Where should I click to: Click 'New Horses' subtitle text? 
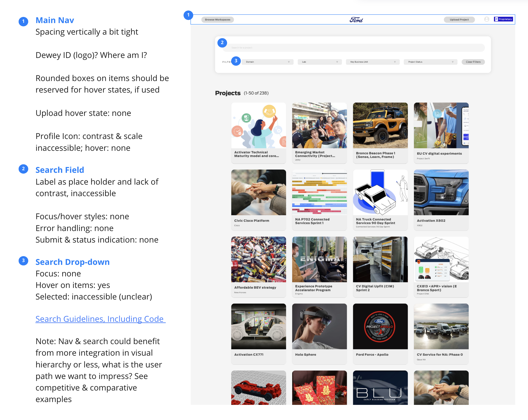click(x=240, y=292)
